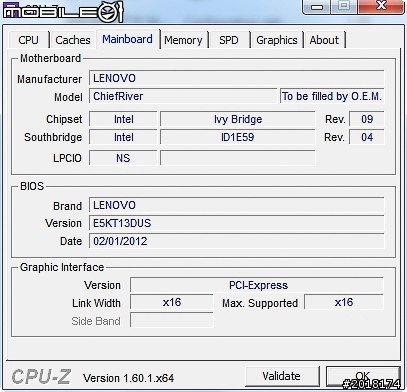This screenshot has width=407, height=392.
Task: Click the BIOS Date 02/01/2012
Action: pos(237,241)
